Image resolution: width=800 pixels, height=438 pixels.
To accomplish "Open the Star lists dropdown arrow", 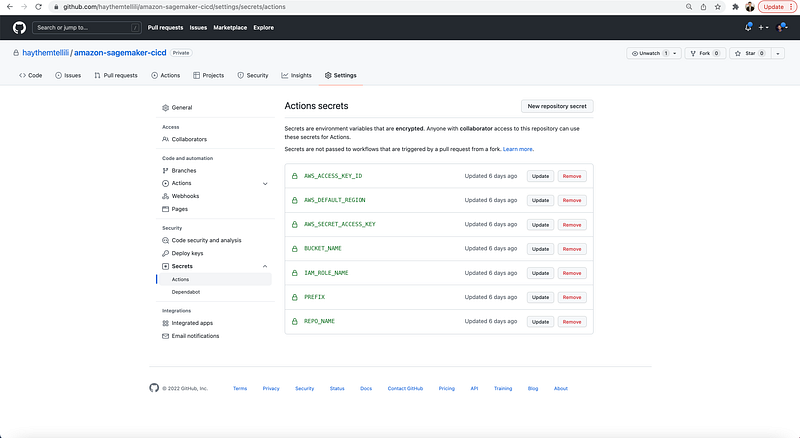I will [x=778, y=53].
